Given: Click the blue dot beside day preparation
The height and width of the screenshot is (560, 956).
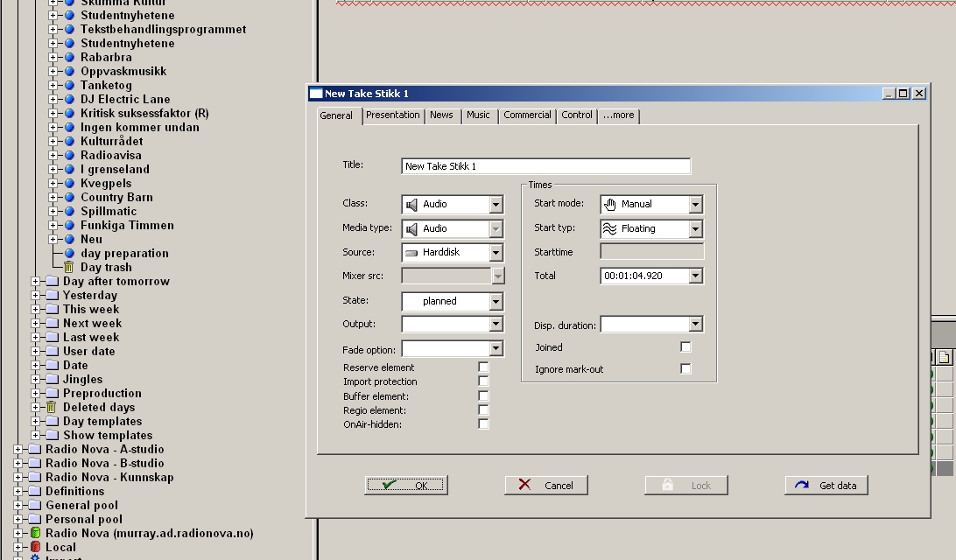Looking at the screenshot, I should click(69, 254).
